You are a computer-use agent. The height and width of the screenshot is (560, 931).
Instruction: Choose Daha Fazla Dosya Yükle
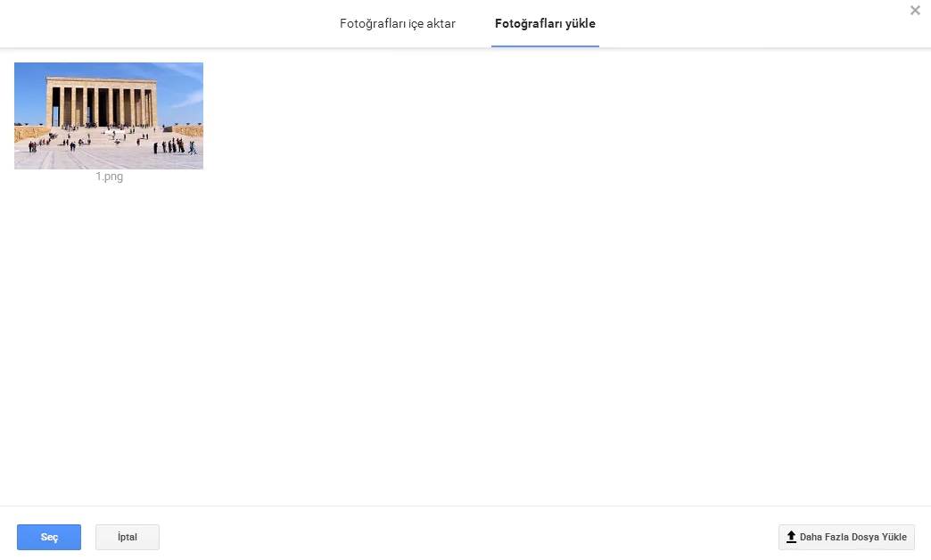coord(845,537)
